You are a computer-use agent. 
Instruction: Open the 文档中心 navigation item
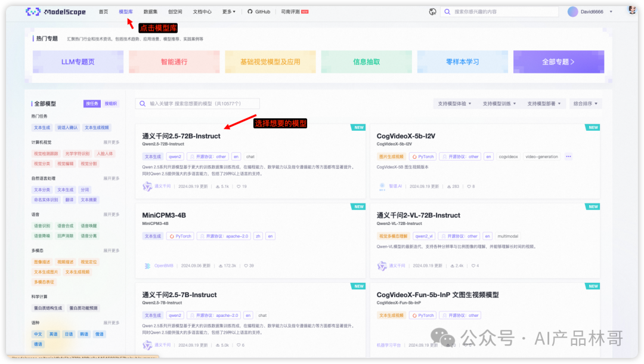[202, 12]
